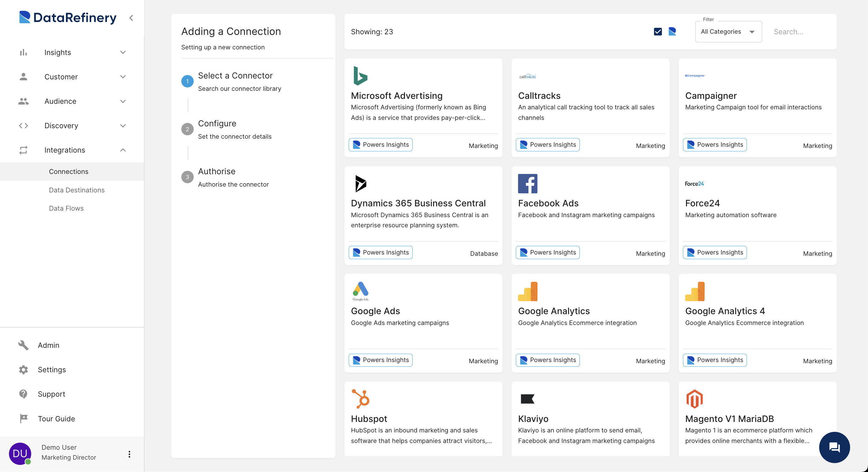Click the DU user avatar
868x472 pixels.
20,453
